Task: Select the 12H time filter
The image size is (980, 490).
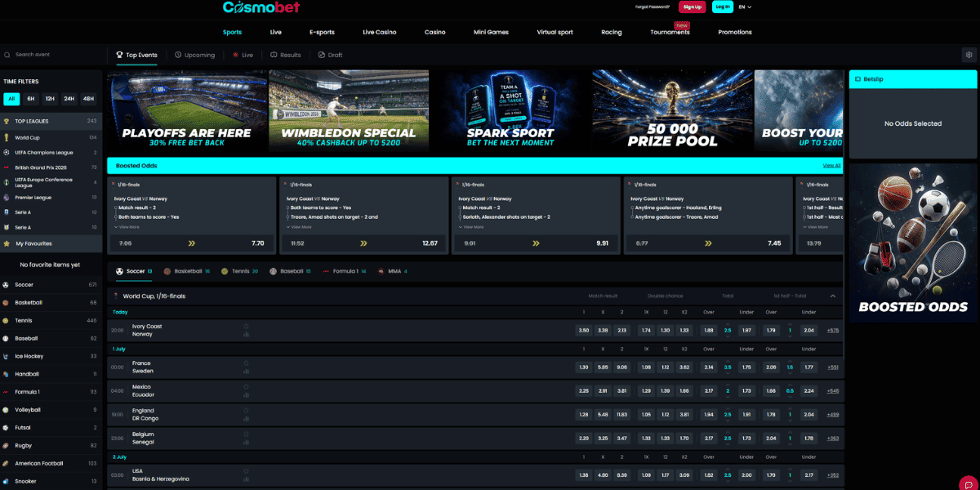Action: pyautogui.click(x=50, y=99)
